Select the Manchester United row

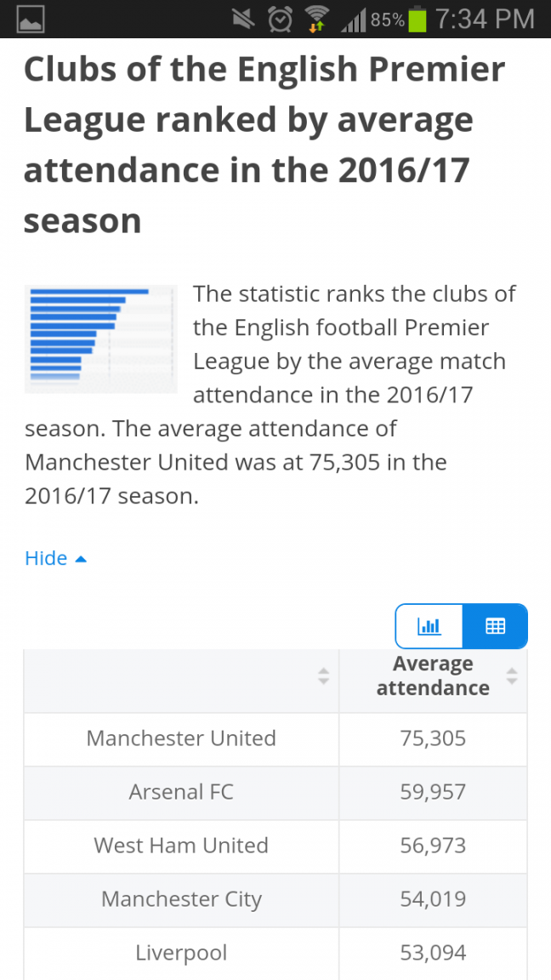tap(275, 739)
